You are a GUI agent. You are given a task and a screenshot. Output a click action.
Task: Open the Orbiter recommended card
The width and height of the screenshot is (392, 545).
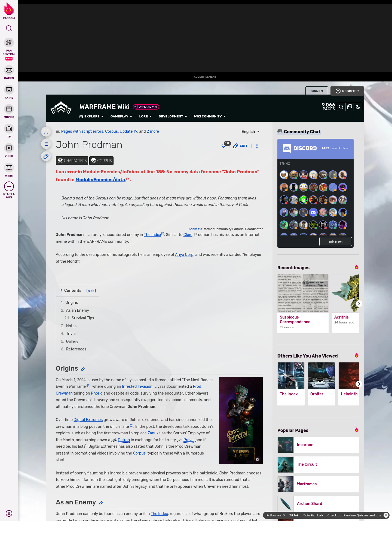(321, 384)
